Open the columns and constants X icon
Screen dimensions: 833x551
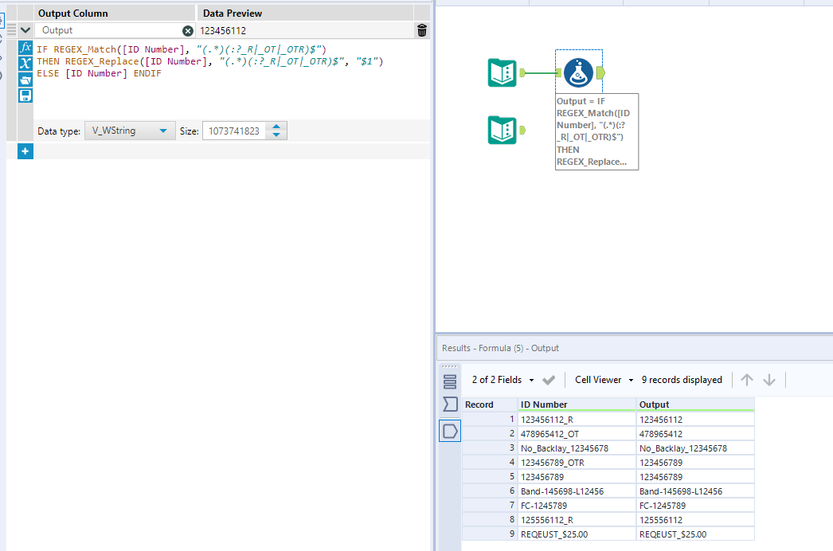coord(25,63)
